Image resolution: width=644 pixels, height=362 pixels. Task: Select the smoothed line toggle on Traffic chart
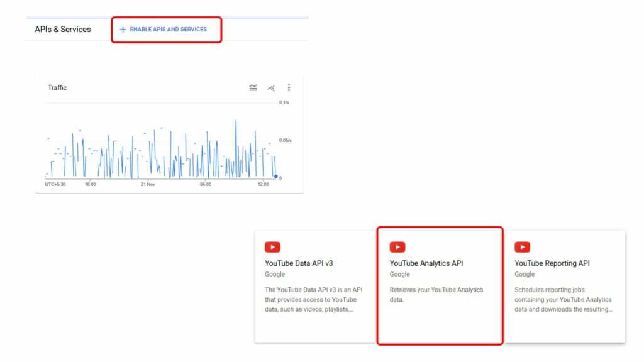click(x=253, y=87)
